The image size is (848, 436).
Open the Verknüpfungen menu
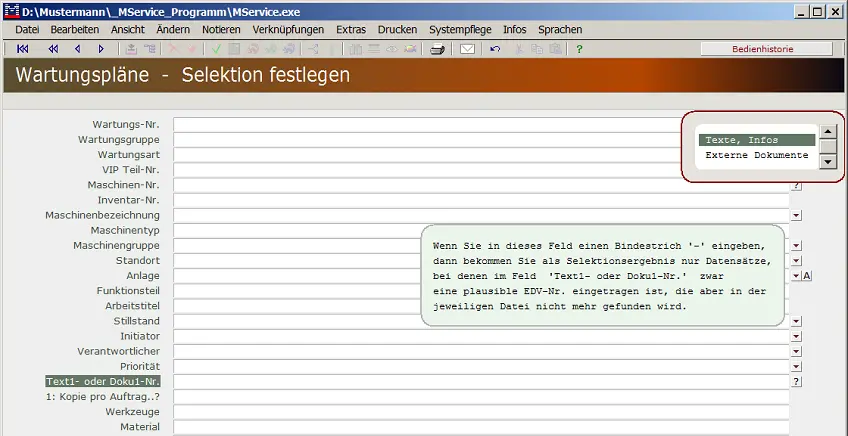(288, 30)
